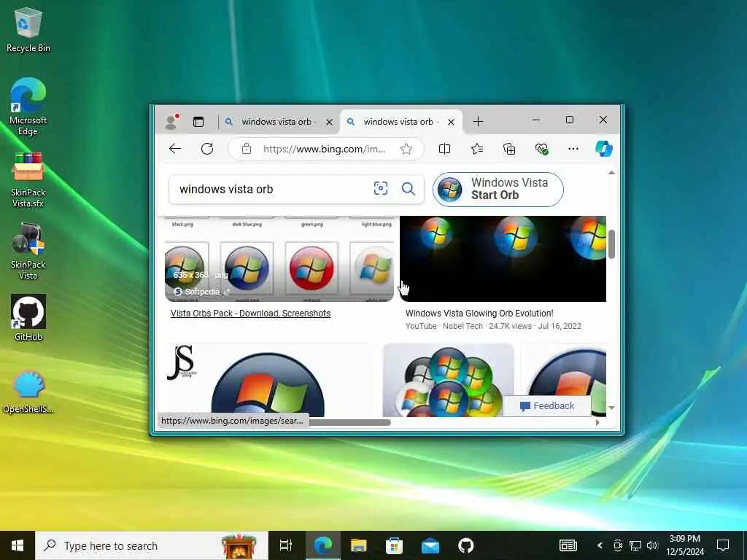The image size is (747, 560).
Task: Open File Explorer from the taskbar
Action: 359,545
